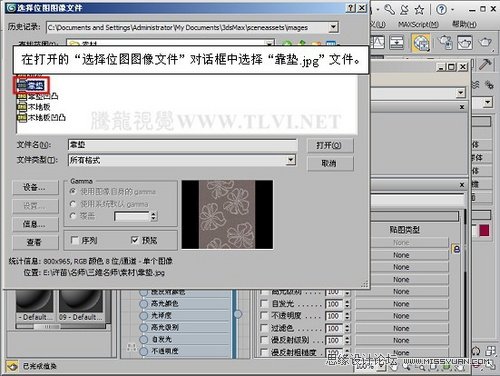
Task: Click the None map button for 自发光
Action: [x=402, y=304]
